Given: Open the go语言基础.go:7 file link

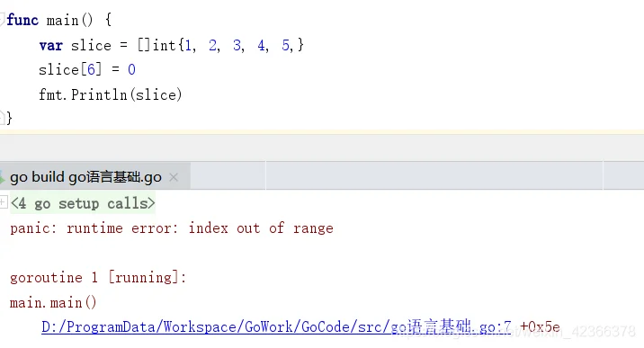Looking at the screenshot, I should point(276,327).
